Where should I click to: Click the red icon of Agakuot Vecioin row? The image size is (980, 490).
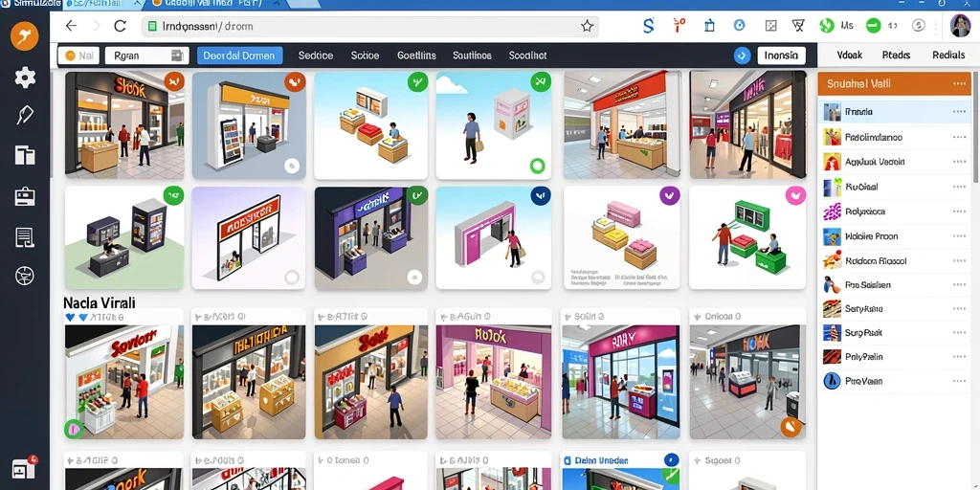coord(832,161)
